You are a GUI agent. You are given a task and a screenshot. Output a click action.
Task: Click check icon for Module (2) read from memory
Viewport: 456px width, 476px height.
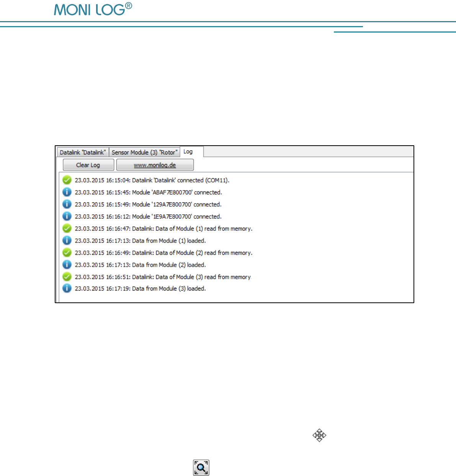[67, 253]
